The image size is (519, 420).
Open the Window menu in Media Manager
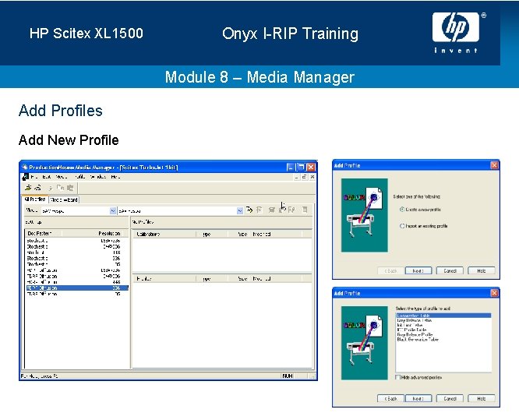pyautogui.click(x=97, y=177)
